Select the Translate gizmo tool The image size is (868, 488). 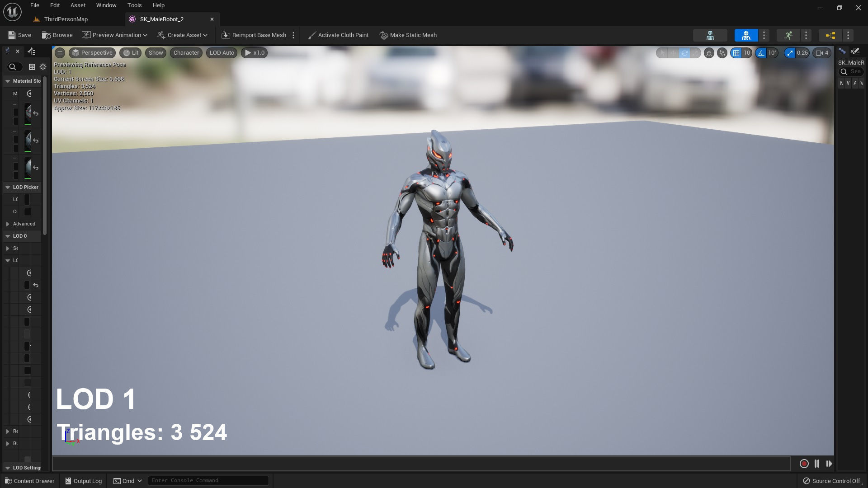[x=673, y=53]
